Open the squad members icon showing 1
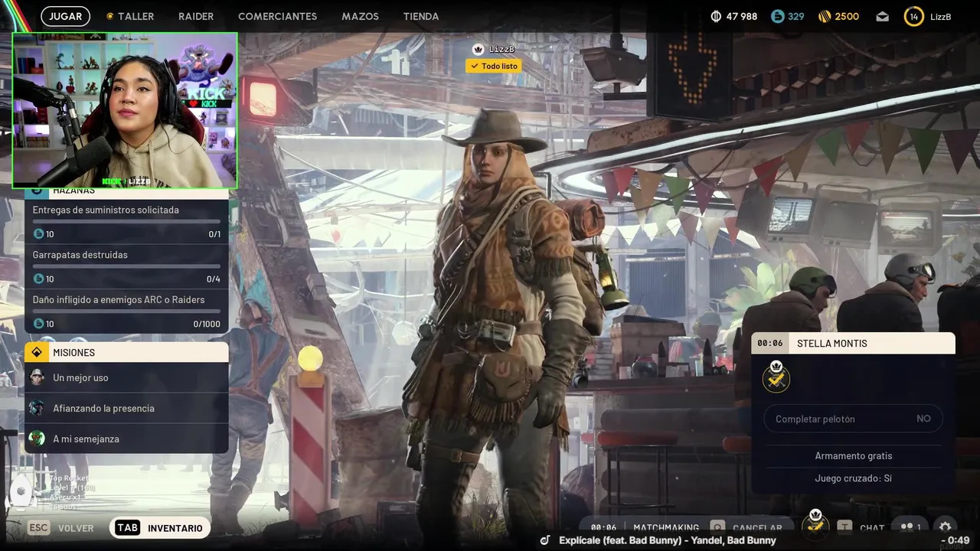This screenshot has width=980, height=551. click(x=910, y=527)
